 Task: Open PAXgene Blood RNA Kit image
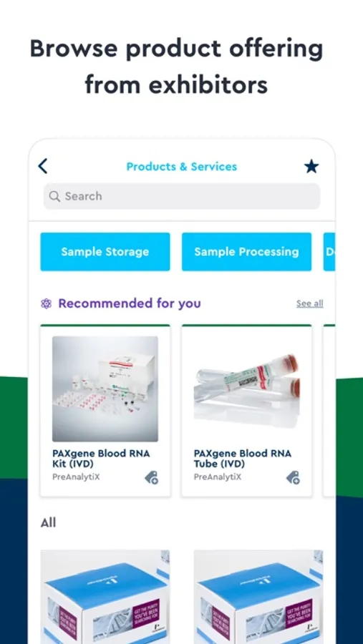[x=105, y=389]
